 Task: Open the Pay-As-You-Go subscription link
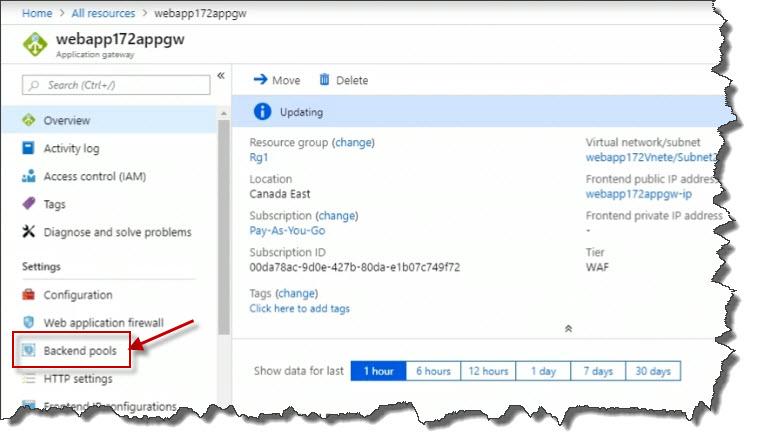(287, 230)
